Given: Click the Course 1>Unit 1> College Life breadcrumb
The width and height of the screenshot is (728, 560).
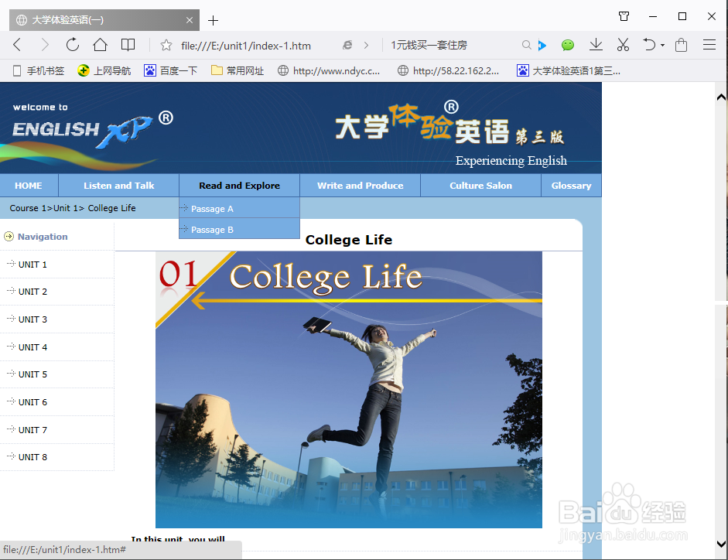Looking at the screenshot, I should 73,208.
